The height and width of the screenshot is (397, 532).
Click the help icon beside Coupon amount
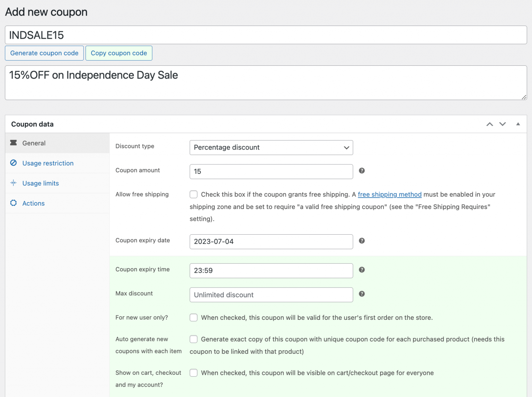click(362, 171)
